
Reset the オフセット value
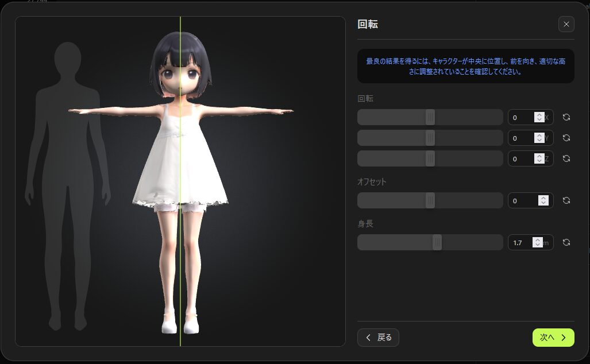pyautogui.click(x=566, y=200)
